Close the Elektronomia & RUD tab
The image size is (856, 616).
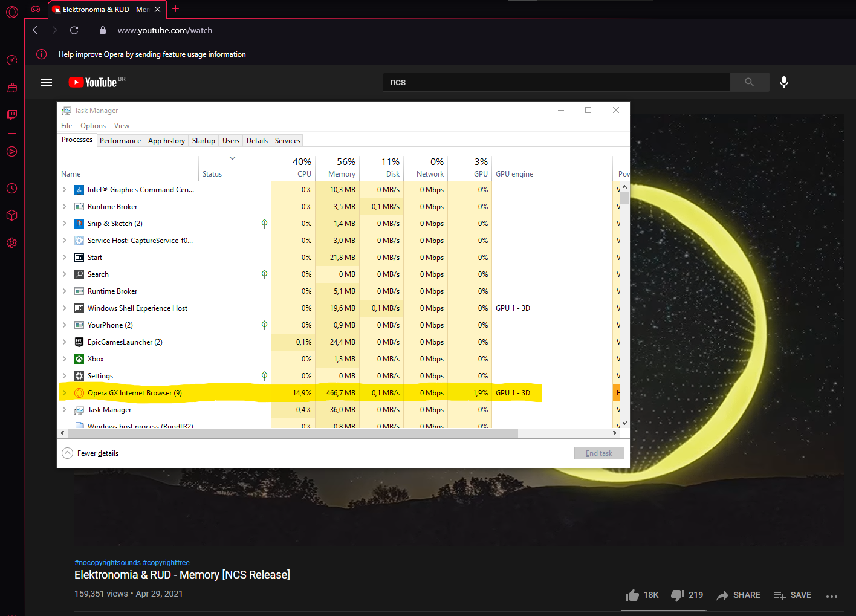(157, 10)
